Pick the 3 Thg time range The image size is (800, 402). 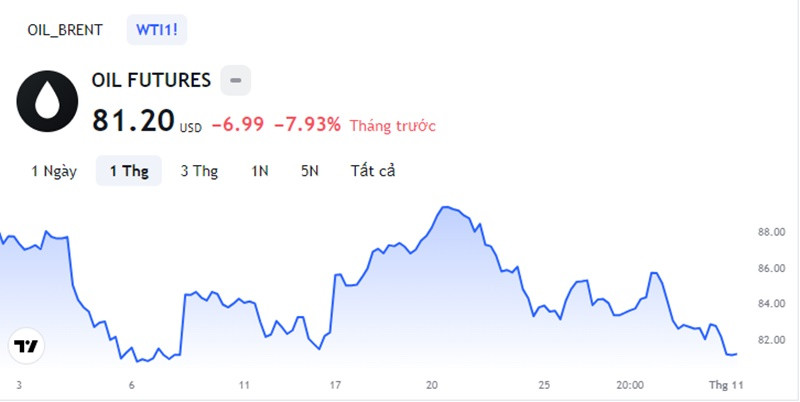pos(199,171)
